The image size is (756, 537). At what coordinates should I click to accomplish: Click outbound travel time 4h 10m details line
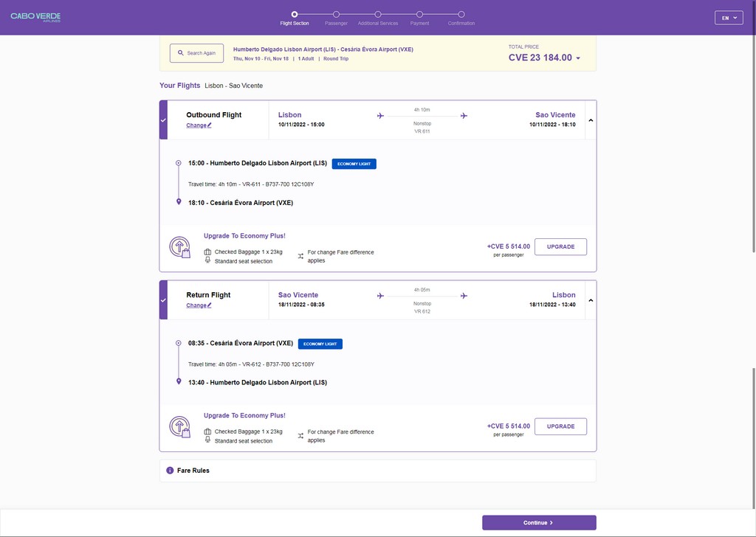click(251, 184)
